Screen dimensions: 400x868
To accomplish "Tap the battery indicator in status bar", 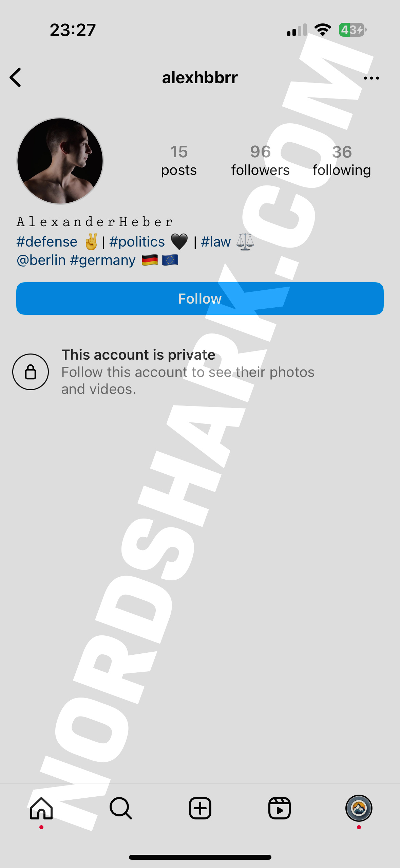I will pyautogui.click(x=353, y=30).
